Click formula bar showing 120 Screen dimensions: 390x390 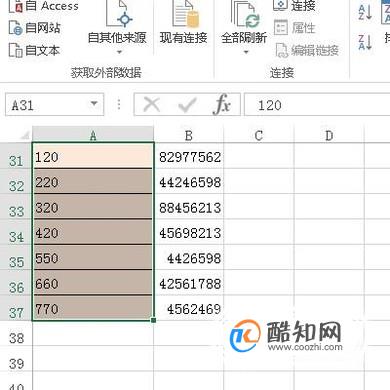317,105
